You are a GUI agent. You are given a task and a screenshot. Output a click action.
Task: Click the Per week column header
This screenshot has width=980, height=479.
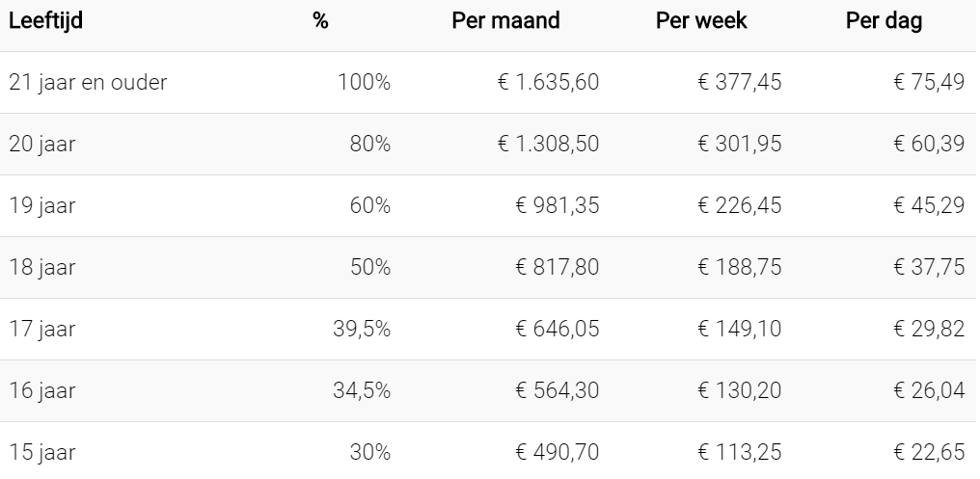click(701, 21)
